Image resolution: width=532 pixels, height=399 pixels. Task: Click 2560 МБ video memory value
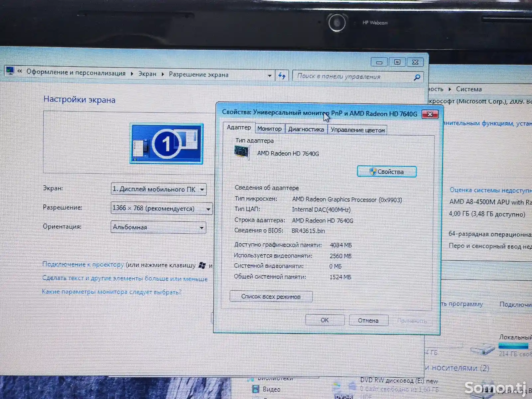[x=340, y=256]
